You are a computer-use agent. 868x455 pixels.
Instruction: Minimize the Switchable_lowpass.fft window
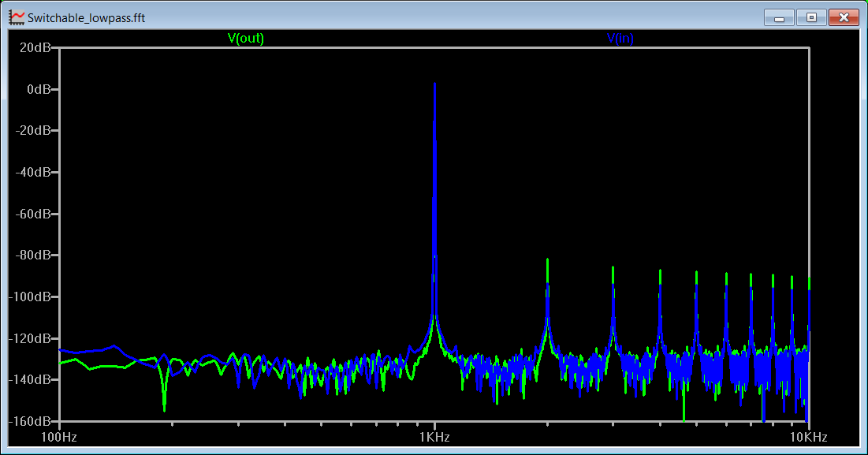[780, 17]
